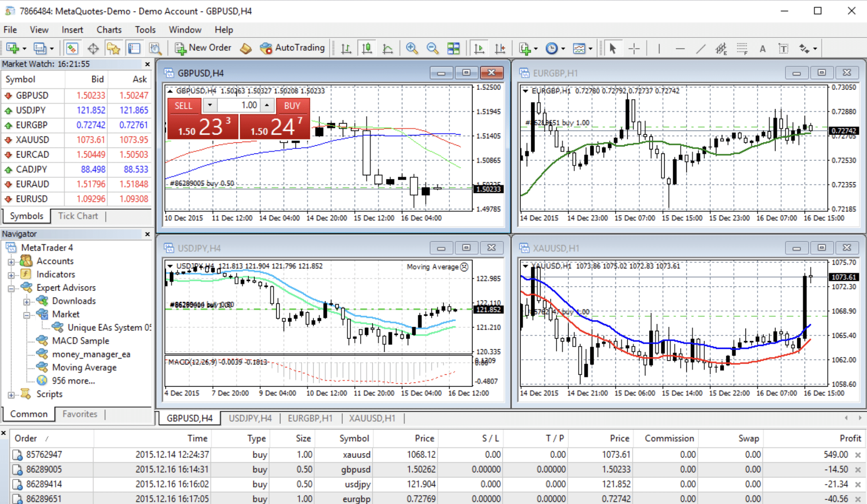Zoom out on the chart
867x504 pixels.
click(x=432, y=48)
